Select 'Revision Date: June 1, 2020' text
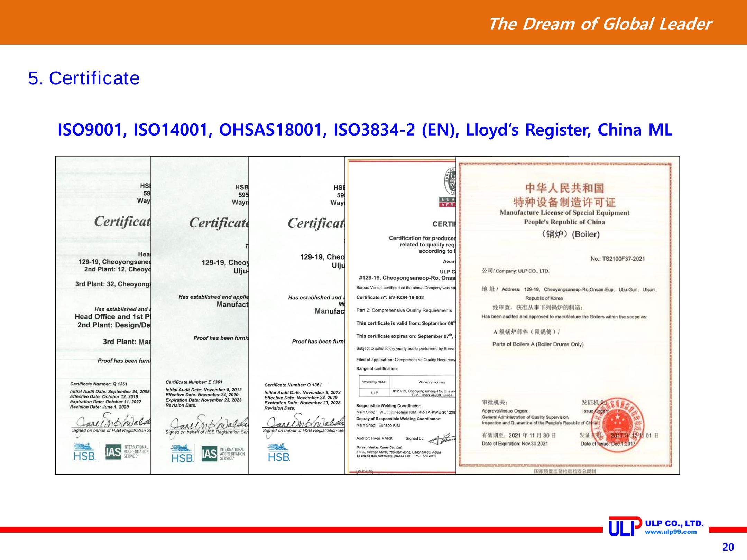The image size is (747, 560). tap(100, 407)
